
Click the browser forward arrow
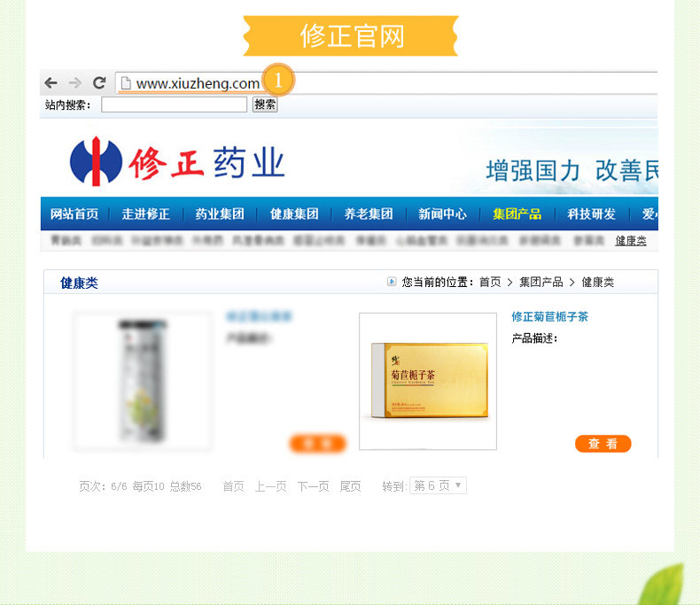click(x=75, y=82)
